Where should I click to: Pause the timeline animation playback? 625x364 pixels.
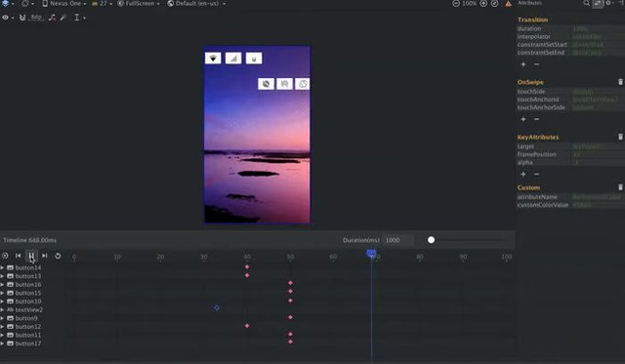[31, 256]
